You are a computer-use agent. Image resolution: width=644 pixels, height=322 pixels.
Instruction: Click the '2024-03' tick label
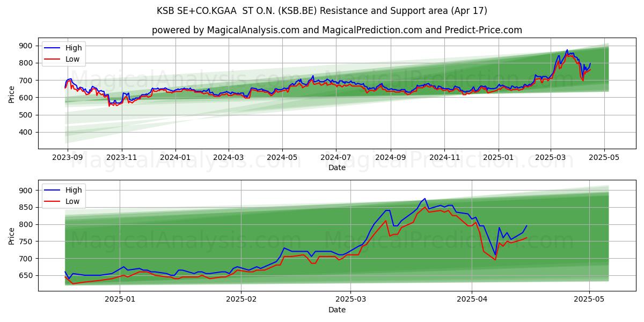[229, 158]
